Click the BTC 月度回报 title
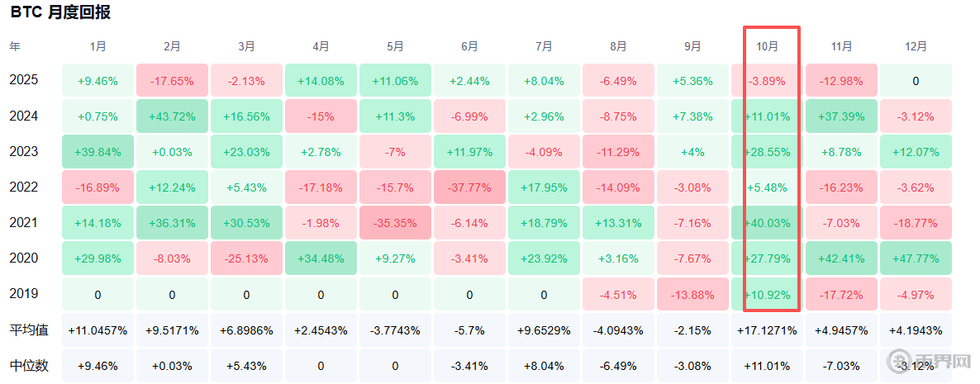 coord(60,12)
